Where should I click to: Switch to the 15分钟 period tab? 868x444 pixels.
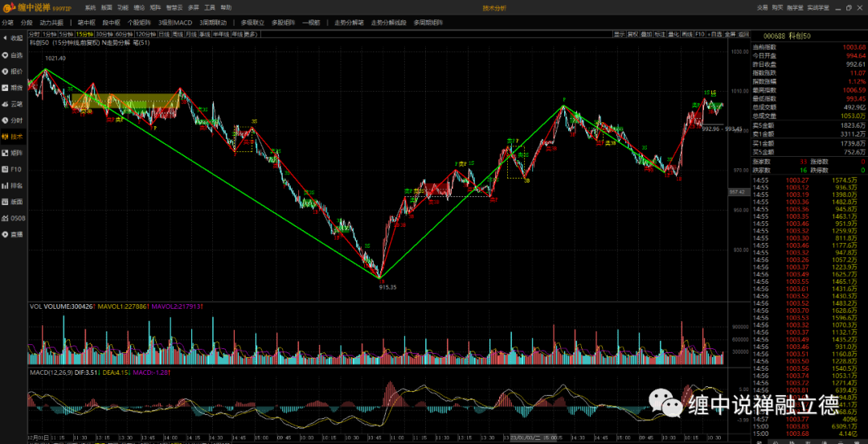[x=84, y=34]
